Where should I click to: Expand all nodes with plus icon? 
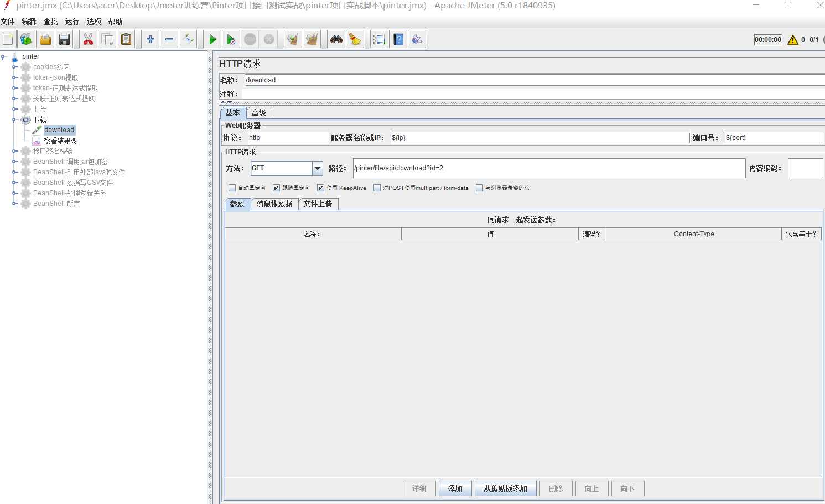tap(151, 39)
